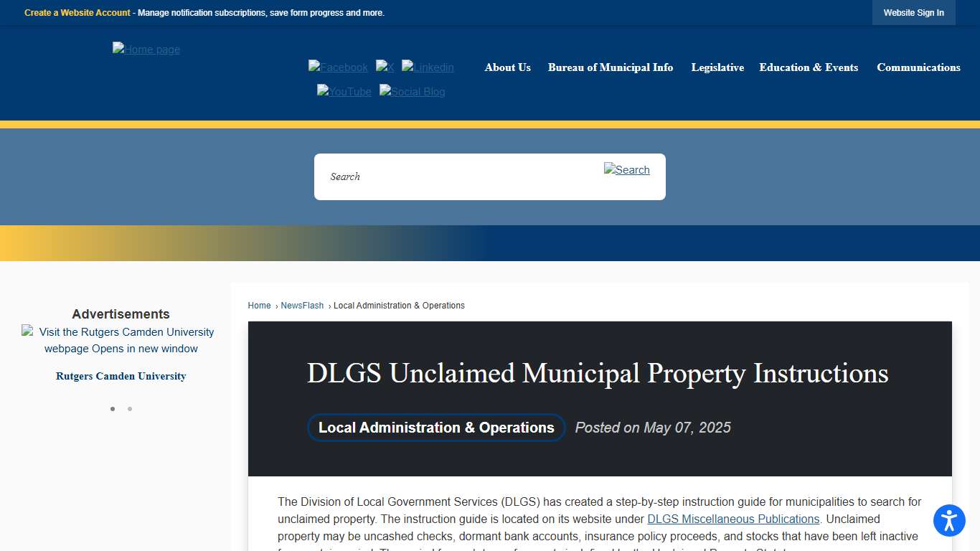The width and height of the screenshot is (980, 551).
Task: Open the Bureau of Municipal Info menu
Action: [611, 67]
